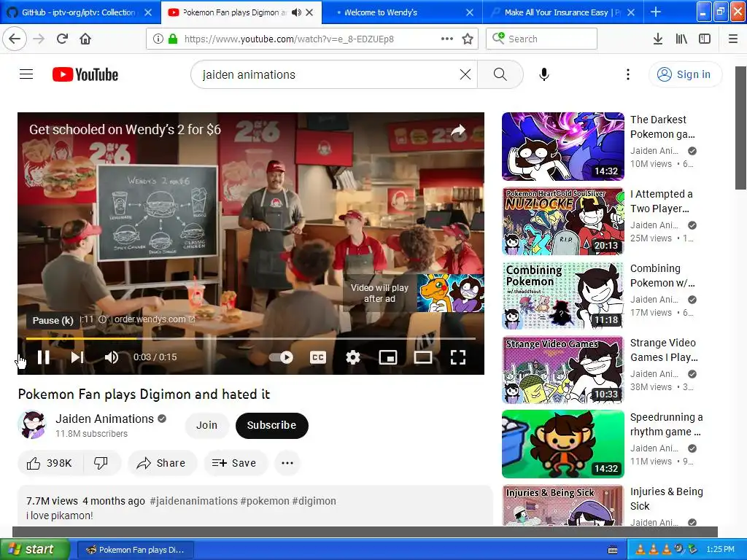Dislike the video thumbs-down
This screenshot has width=747, height=560.
click(x=101, y=463)
